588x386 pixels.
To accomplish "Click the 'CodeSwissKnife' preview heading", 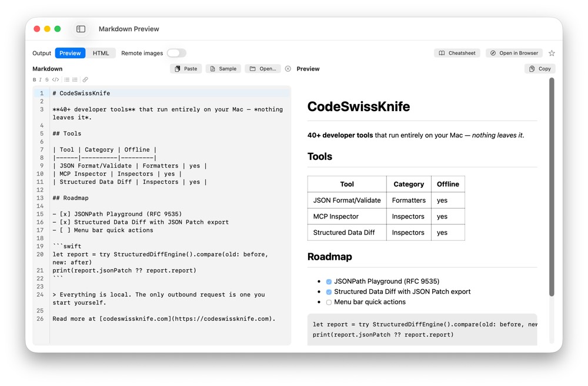I will pyautogui.click(x=359, y=106).
